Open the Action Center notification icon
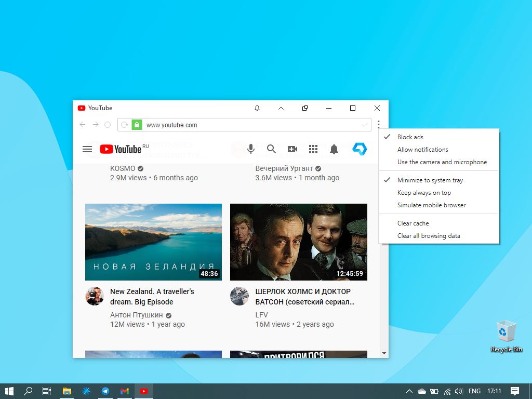This screenshot has width=532, height=399. point(515,391)
